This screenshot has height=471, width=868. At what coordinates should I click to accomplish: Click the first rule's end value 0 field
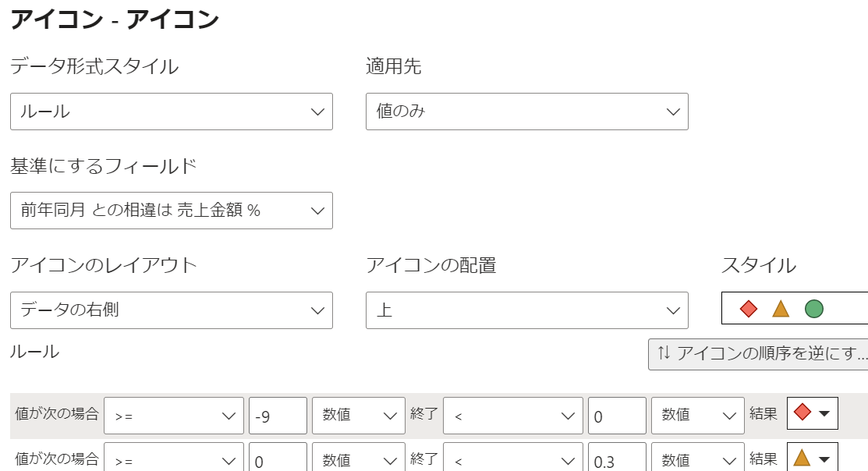pos(617,416)
